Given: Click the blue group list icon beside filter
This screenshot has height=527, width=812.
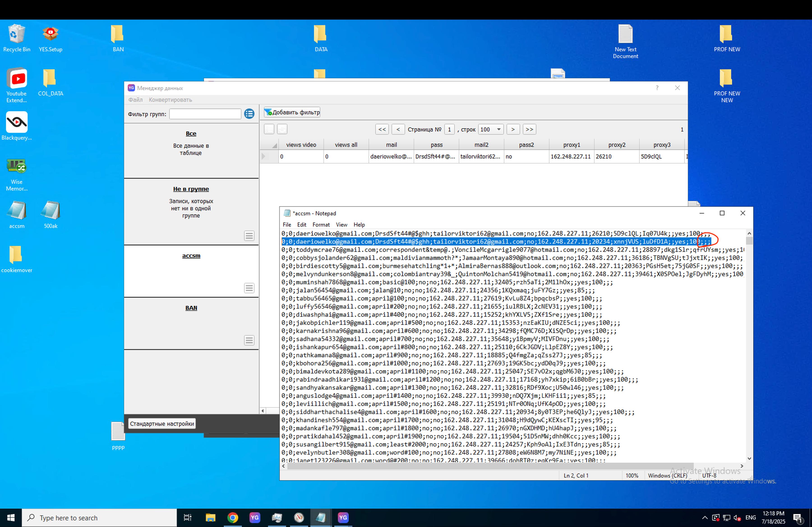Looking at the screenshot, I should 249,114.
